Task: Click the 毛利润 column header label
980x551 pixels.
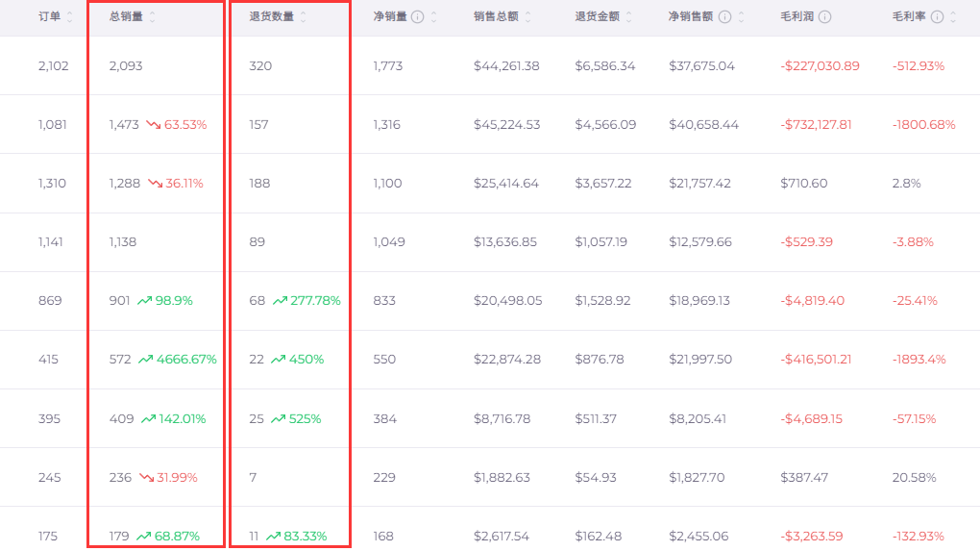Action: coord(797,17)
